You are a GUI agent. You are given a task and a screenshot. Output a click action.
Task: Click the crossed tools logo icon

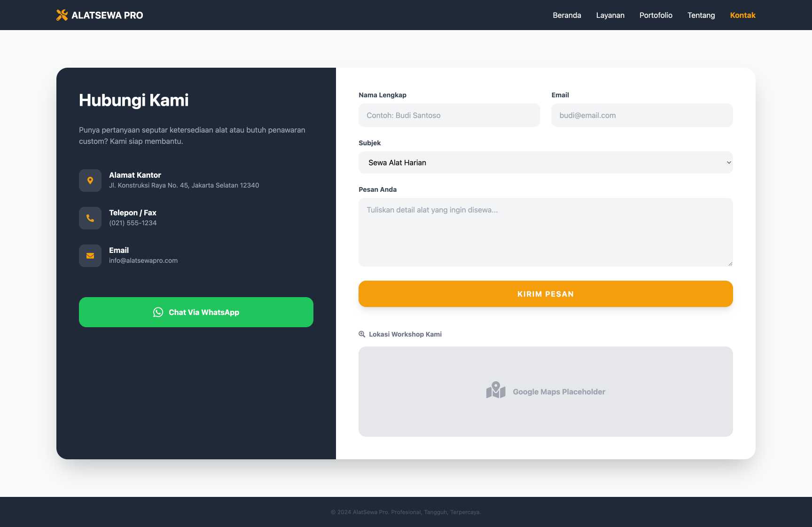[62, 15]
